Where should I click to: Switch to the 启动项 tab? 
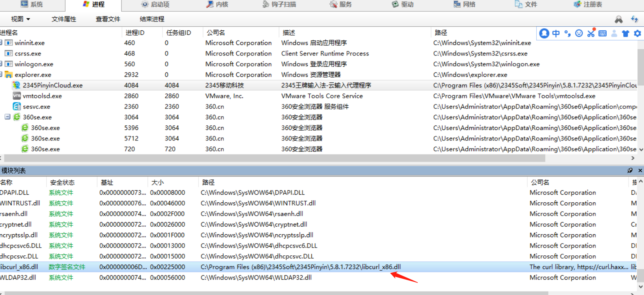pyautogui.click(x=155, y=4)
